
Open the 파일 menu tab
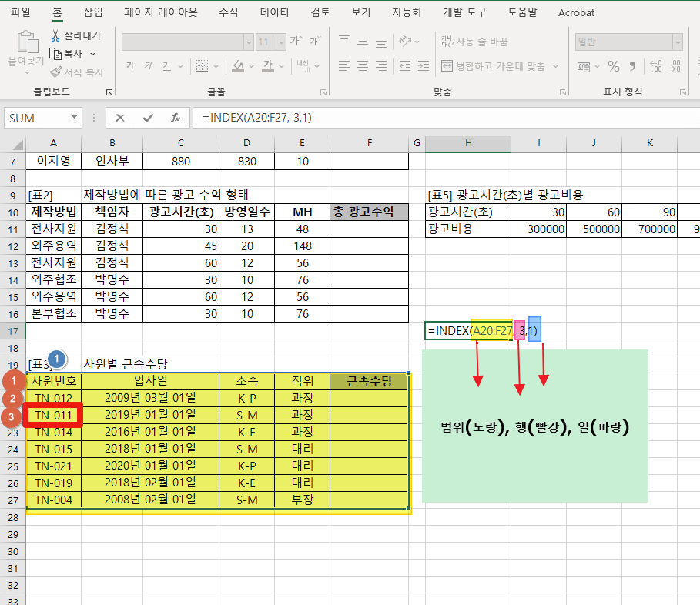click(21, 12)
